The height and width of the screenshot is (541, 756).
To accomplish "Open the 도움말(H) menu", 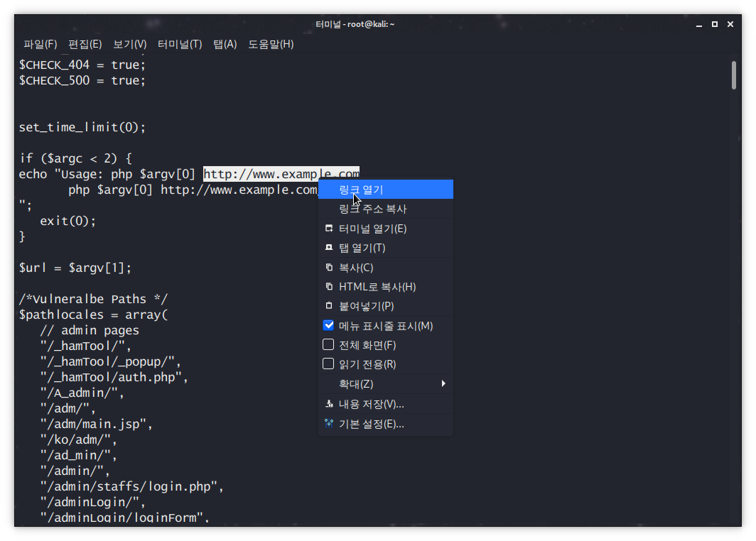I will 271,44.
